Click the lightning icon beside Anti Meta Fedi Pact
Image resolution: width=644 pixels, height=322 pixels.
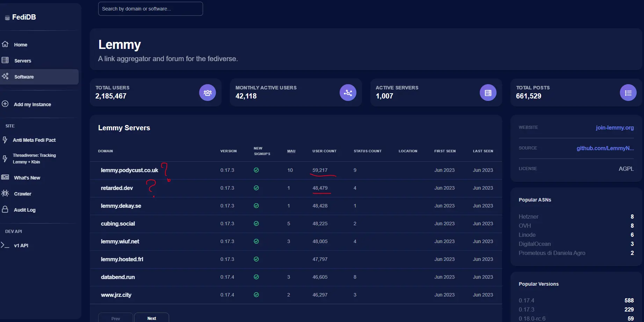5,140
